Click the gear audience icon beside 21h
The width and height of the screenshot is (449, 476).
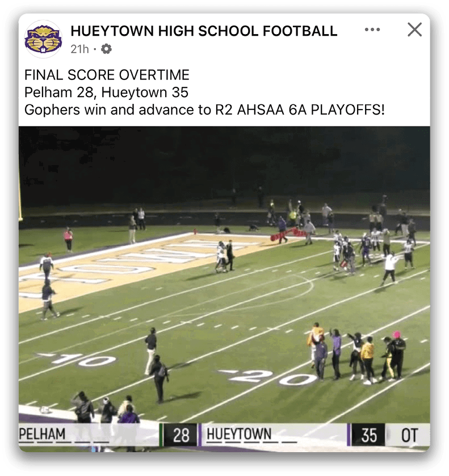106,49
